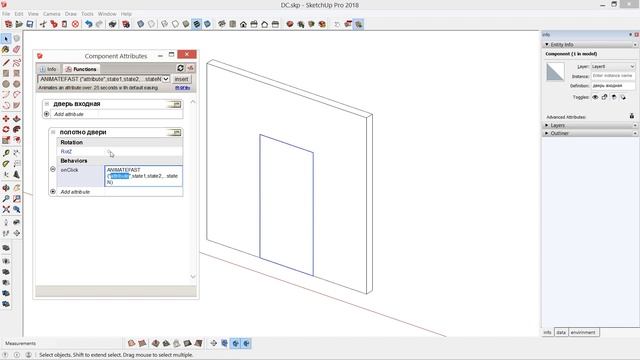Screen dimensions: 640x360
Task: Click the Redo arrow in toolbar
Action: pyautogui.click(x=99, y=24)
